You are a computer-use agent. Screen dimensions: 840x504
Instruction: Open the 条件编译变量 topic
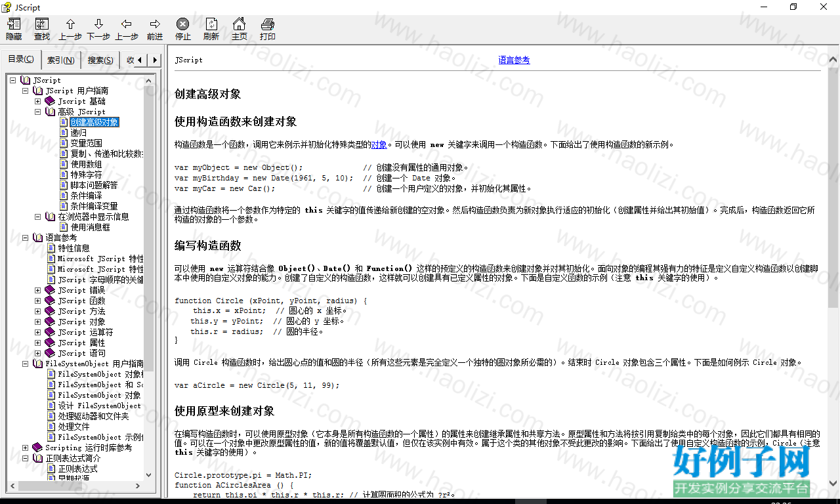[94, 206]
